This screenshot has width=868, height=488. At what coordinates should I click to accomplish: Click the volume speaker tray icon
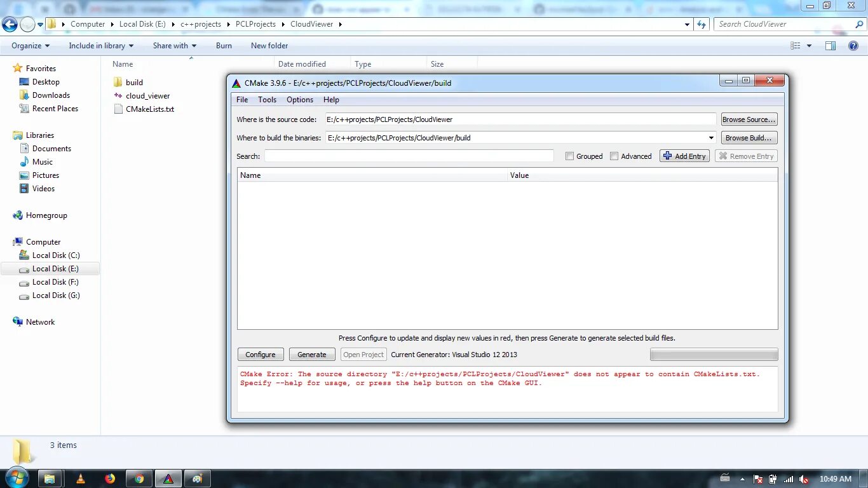804,479
